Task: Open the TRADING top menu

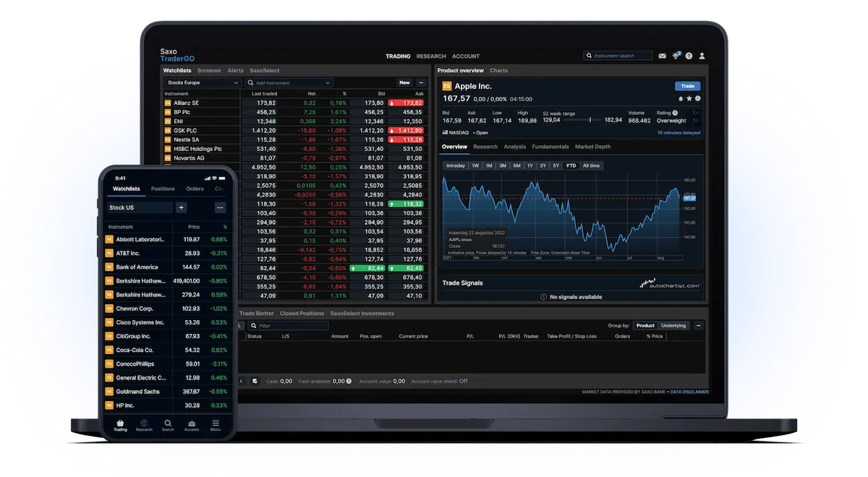Action: tap(398, 56)
